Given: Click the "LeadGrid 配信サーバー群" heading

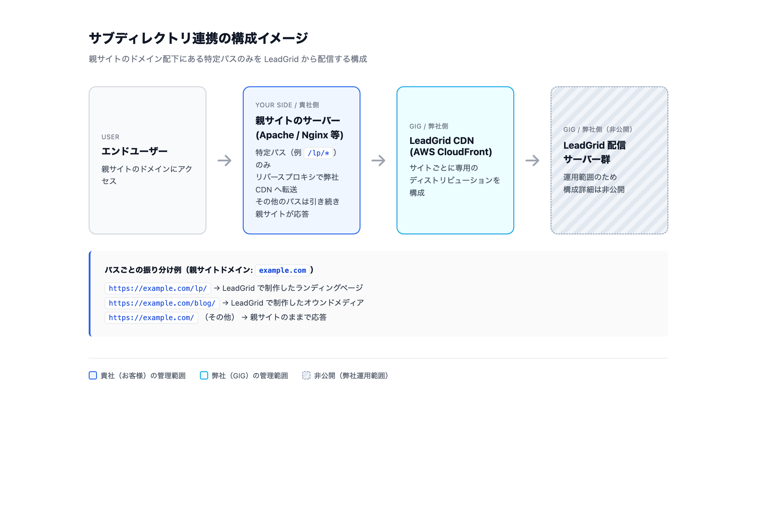Looking at the screenshot, I should (x=594, y=152).
